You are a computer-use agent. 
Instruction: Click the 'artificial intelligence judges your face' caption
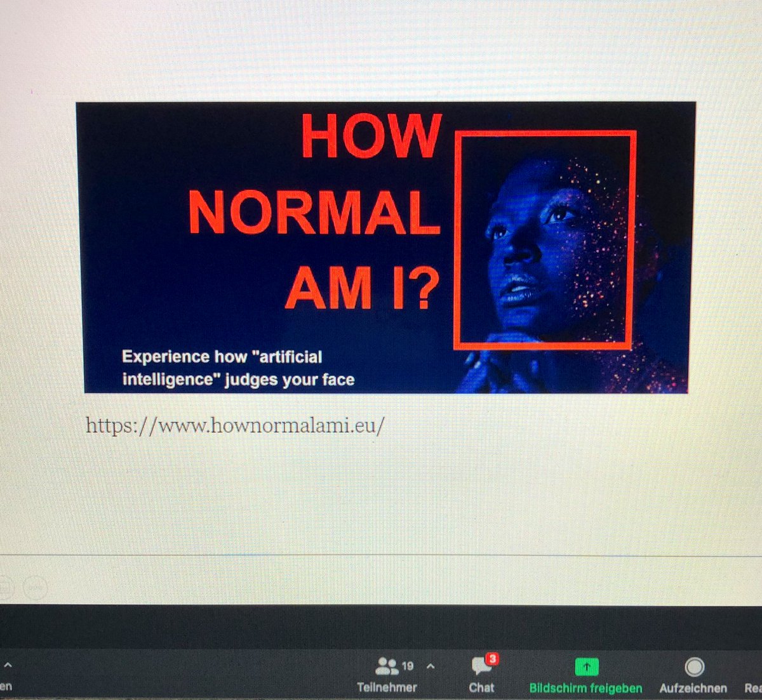coord(238,368)
